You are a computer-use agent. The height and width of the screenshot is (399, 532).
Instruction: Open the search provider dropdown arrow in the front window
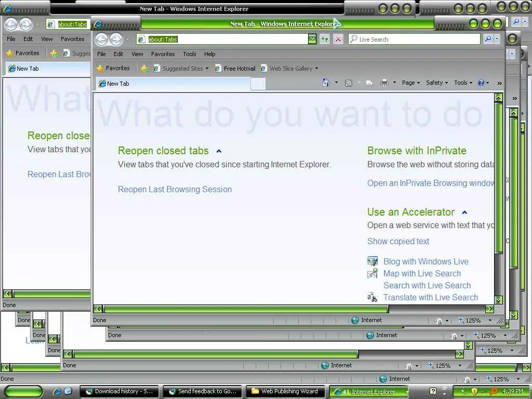click(497, 39)
